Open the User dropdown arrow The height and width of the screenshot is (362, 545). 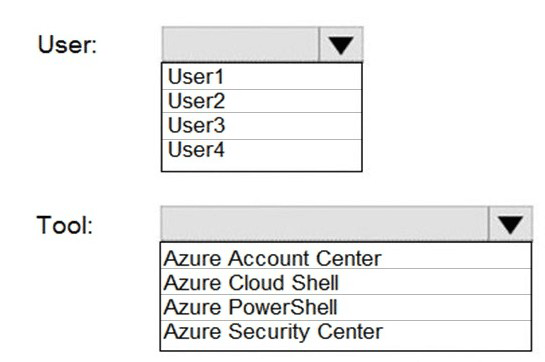pos(341,45)
